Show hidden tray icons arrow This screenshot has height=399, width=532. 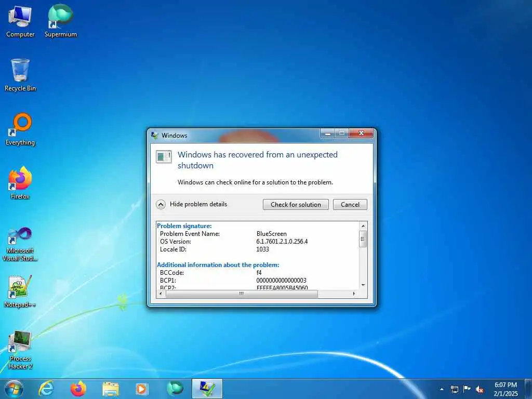point(442,389)
